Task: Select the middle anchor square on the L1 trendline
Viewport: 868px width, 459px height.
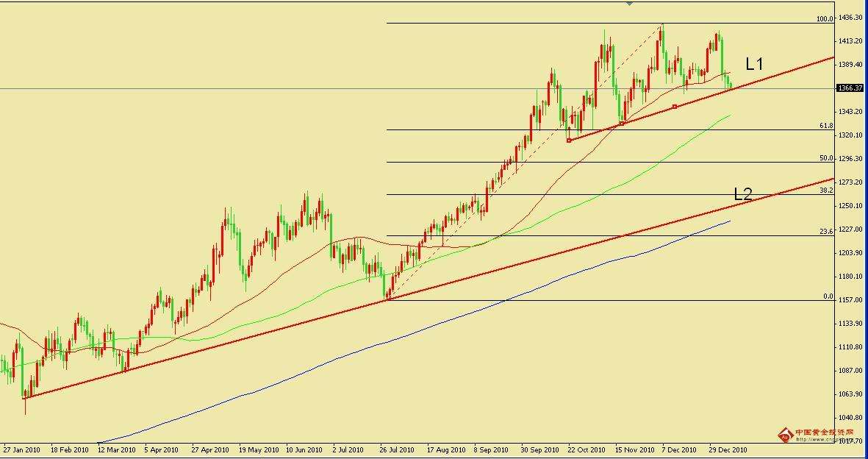Action: click(x=622, y=124)
